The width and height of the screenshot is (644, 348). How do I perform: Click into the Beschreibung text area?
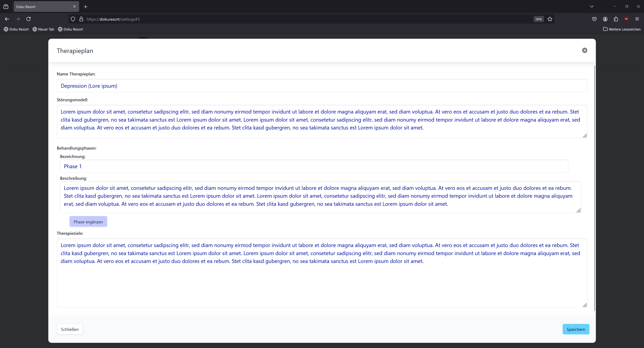[320, 197]
